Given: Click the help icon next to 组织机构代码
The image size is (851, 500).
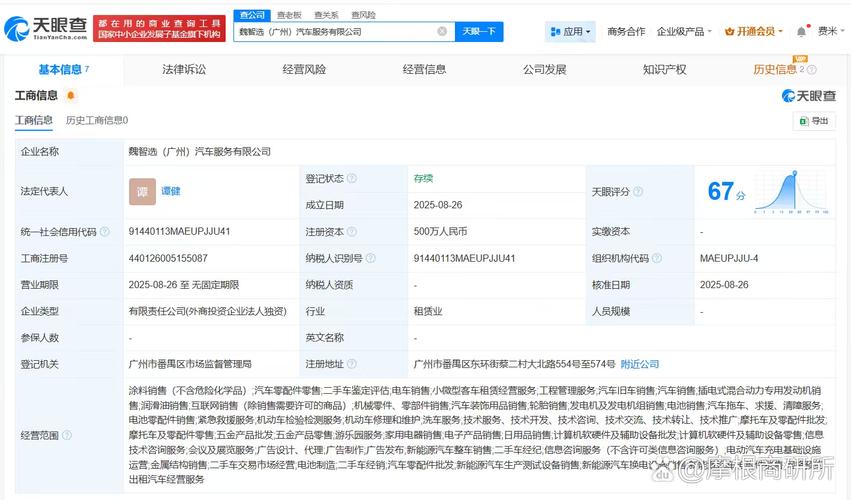Looking at the screenshot, I should point(657,258).
